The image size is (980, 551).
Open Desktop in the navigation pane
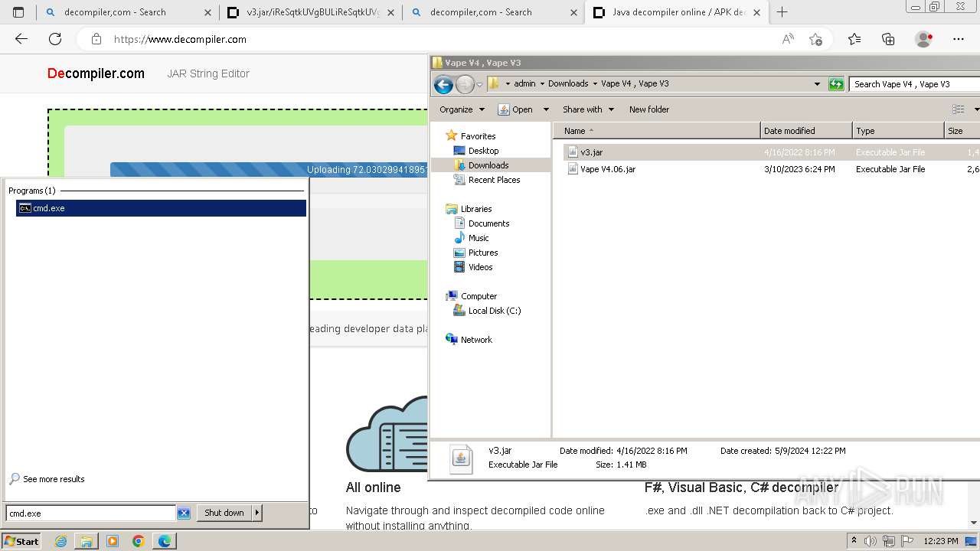[x=483, y=151]
